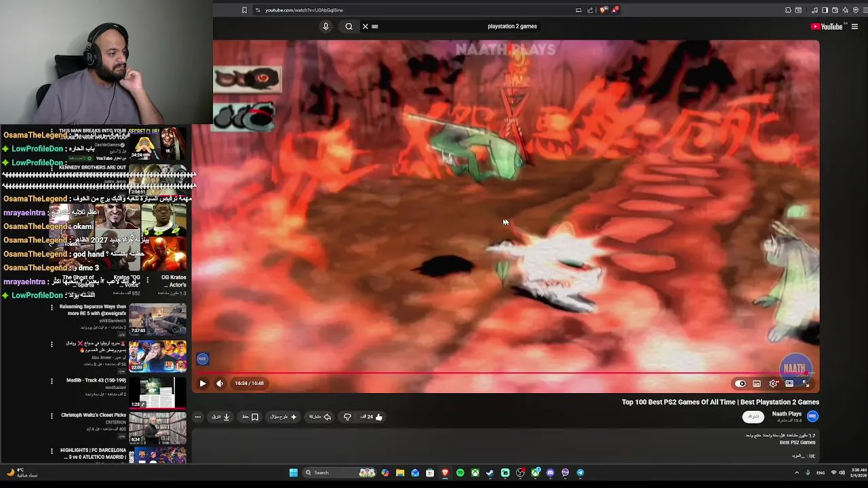Mute the video volume
Screen dimensions: 868x488
pos(220,384)
